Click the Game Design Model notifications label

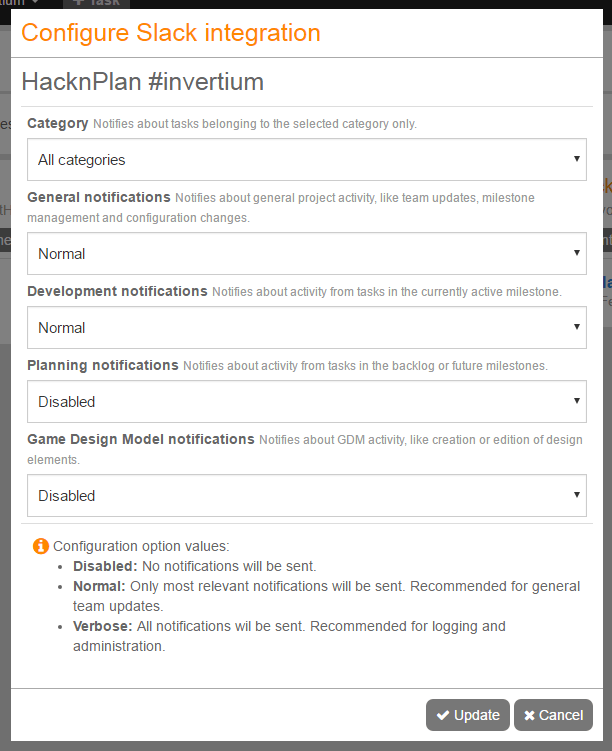141,439
